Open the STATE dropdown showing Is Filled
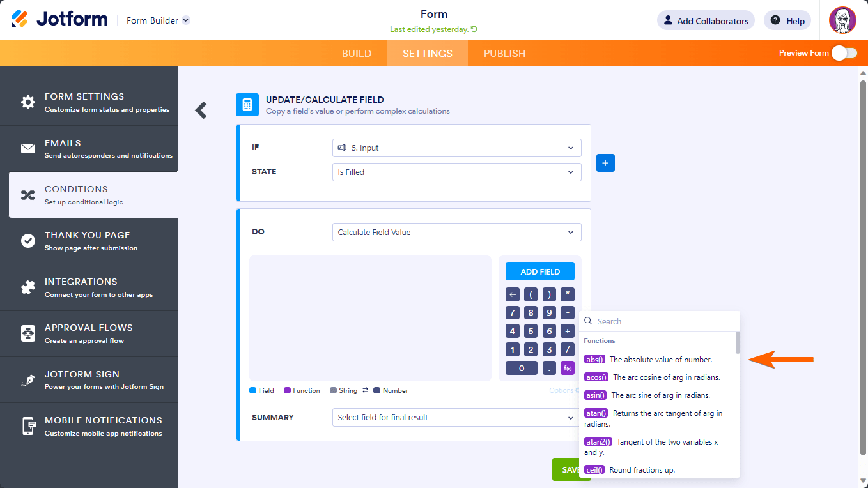 point(456,172)
